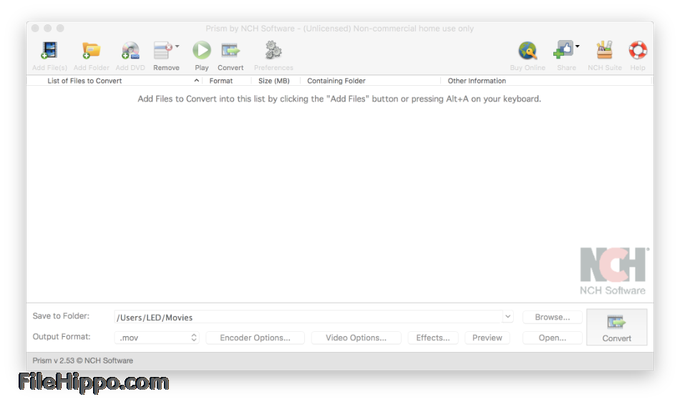Click the Add DVD disc icon
The height and width of the screenshot is (402, 680).
(x=130, y=50)
